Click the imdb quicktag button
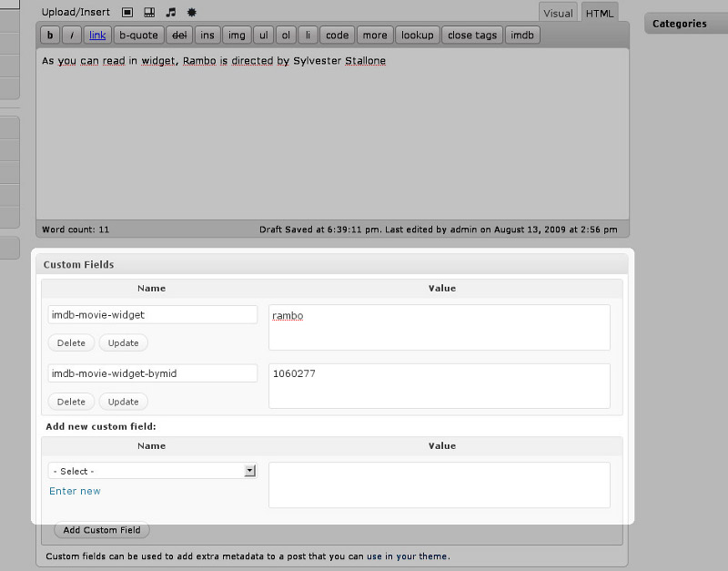The height and width of the screenshot is (571, 728). click(522, 36)
